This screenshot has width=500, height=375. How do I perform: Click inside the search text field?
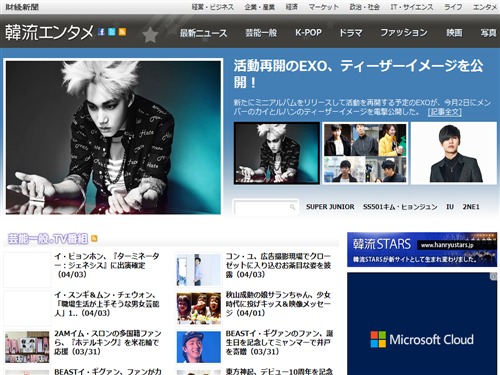click(x=261, y=208)
